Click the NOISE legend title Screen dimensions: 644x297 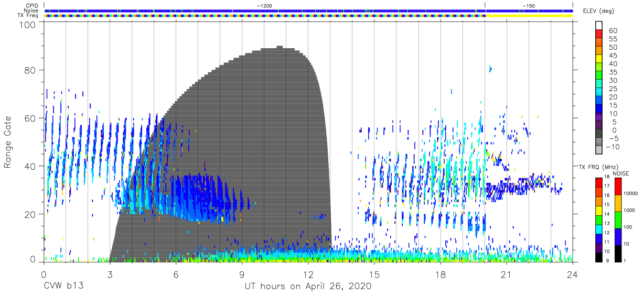tap(620, 173)
